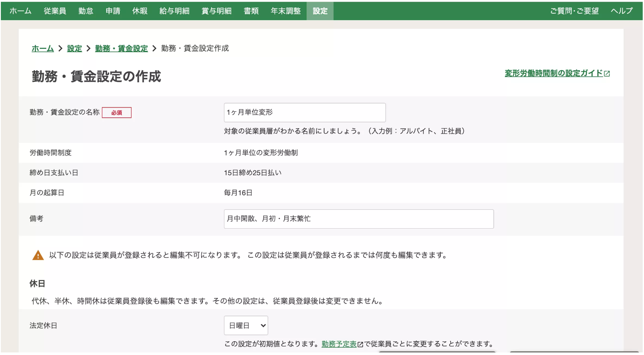644x355 pixels.
Task: Open the 従業員 menu in the navigation bar
Action: tap(54, 11)
